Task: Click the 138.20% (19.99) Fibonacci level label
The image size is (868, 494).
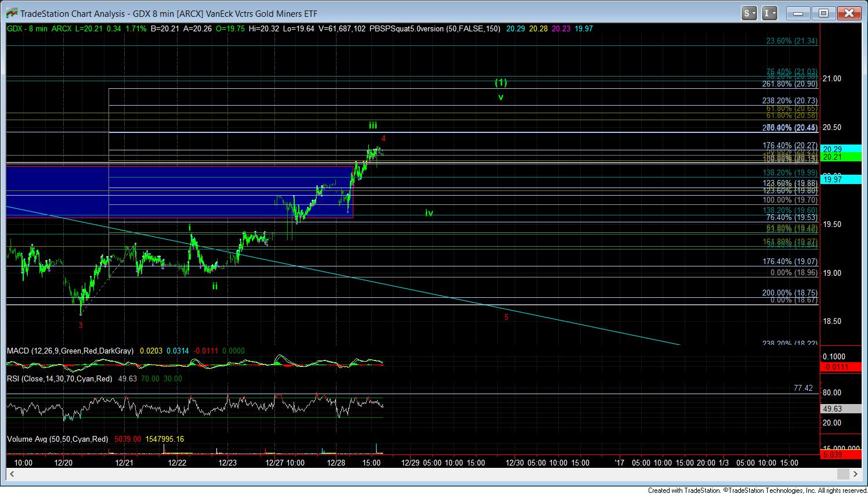Action: pyautogui.click(x=790, y=172)
